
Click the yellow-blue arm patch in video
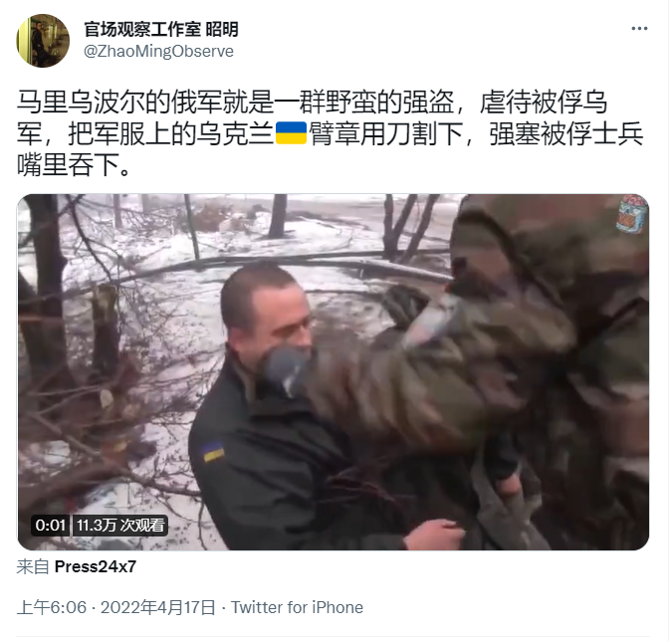coord(213,452)
